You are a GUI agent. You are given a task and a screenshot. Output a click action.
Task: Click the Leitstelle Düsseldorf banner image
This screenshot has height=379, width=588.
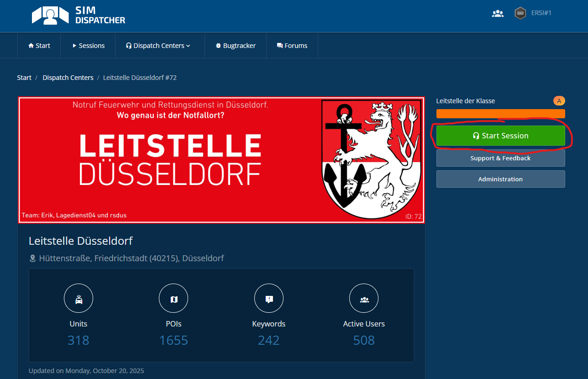pyautogui.click(x=221, y=160)
